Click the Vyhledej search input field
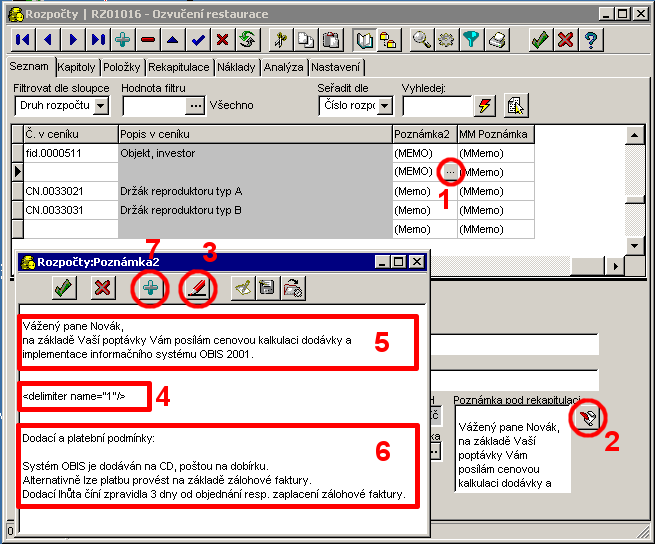This screenshot has width=655, height=544. (435, 105)
